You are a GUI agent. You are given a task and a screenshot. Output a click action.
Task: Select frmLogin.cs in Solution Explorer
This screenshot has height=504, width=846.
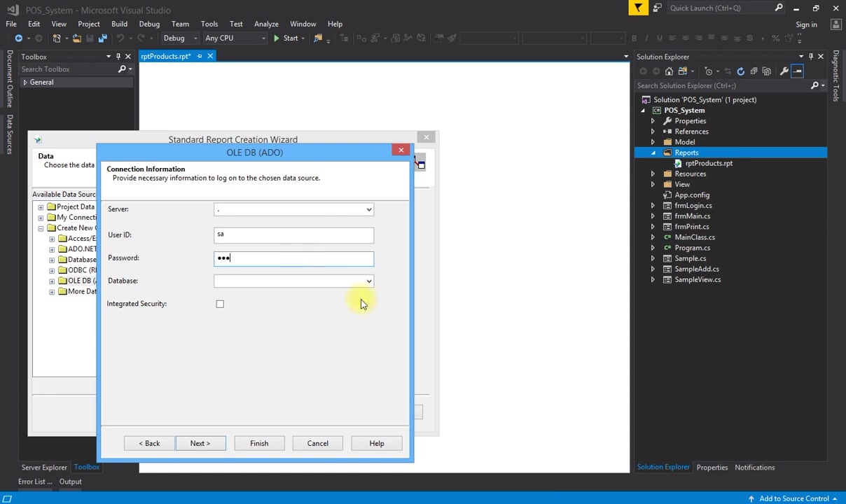point(693,206)
